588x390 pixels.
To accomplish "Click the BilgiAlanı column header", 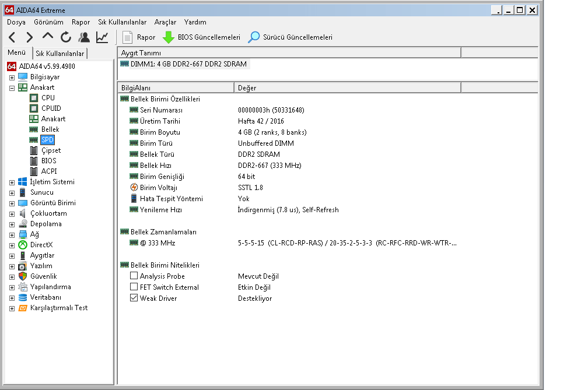I will click(x=176, y=87).
